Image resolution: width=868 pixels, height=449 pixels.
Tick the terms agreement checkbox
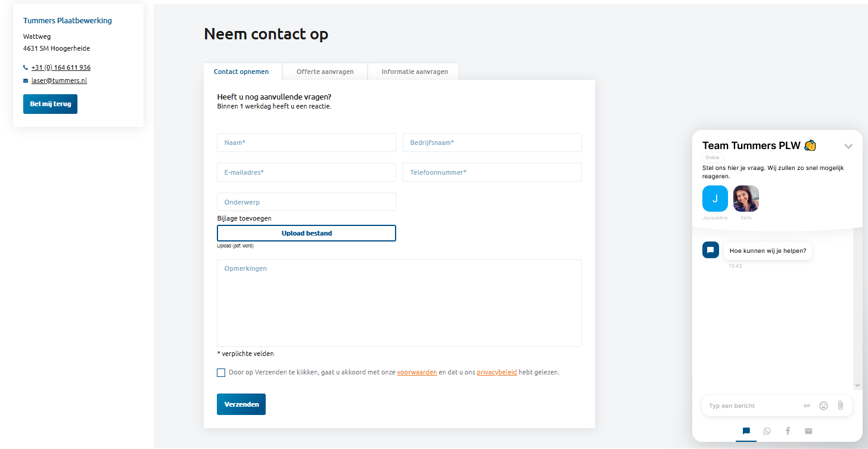point(221,373)
